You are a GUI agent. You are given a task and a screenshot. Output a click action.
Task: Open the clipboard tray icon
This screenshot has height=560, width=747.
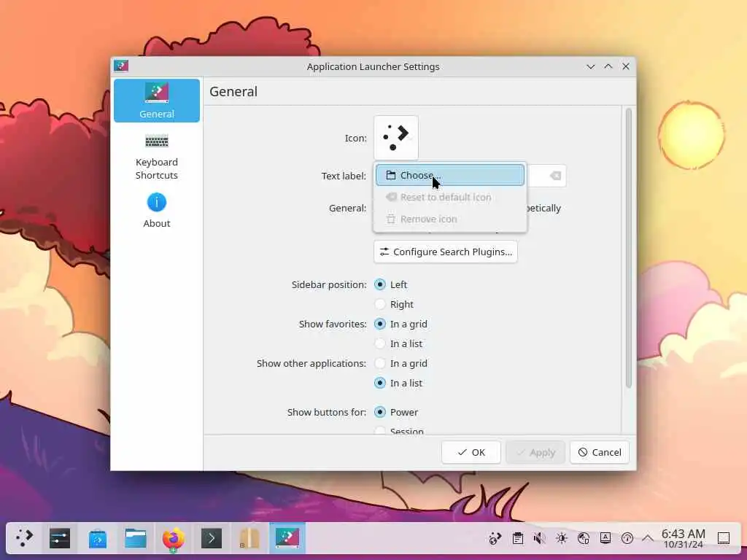tap(517, 538)
